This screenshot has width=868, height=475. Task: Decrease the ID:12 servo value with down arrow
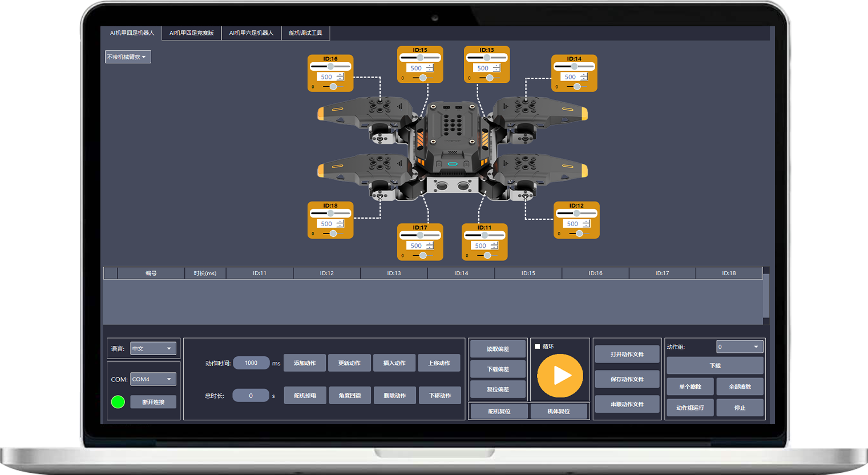point(586,226)
